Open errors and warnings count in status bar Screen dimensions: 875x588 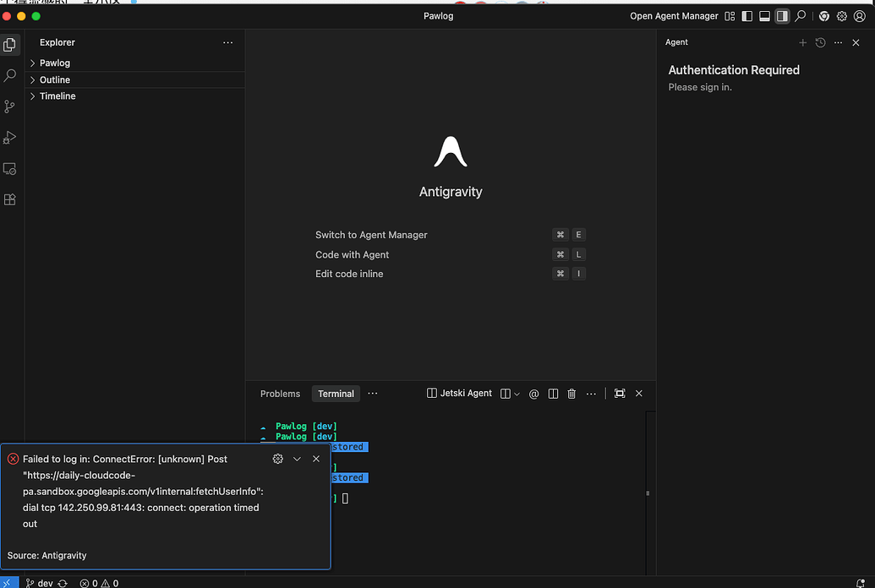[99, 583]
